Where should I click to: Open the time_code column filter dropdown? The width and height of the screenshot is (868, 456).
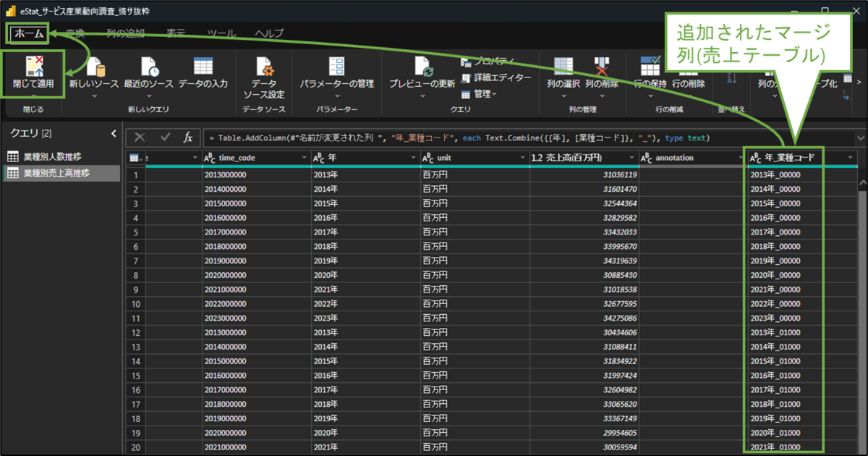(x=304, y=157)
